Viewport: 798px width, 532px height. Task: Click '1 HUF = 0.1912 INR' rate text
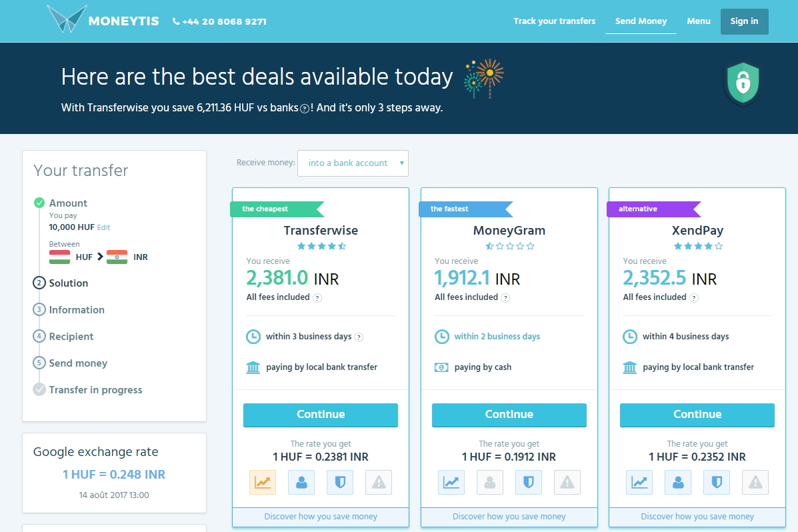click(509, 457)
